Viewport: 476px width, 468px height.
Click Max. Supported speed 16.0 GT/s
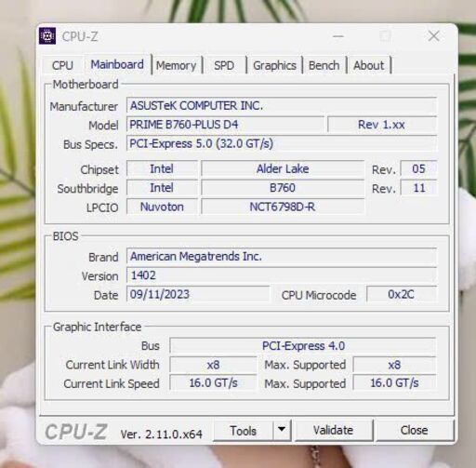point(394,383)
